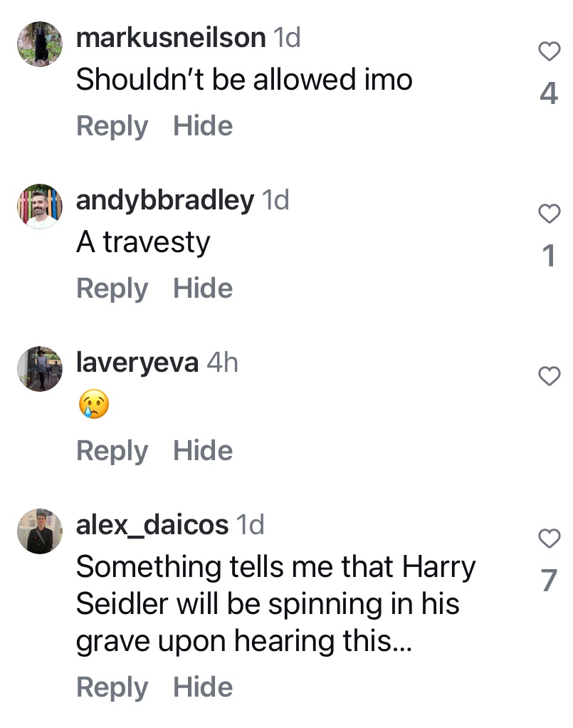Image resolution: width=573 pixels, height=728 pixels.
Task: Open the alex_daicos username link
Action: click(152, 526)
